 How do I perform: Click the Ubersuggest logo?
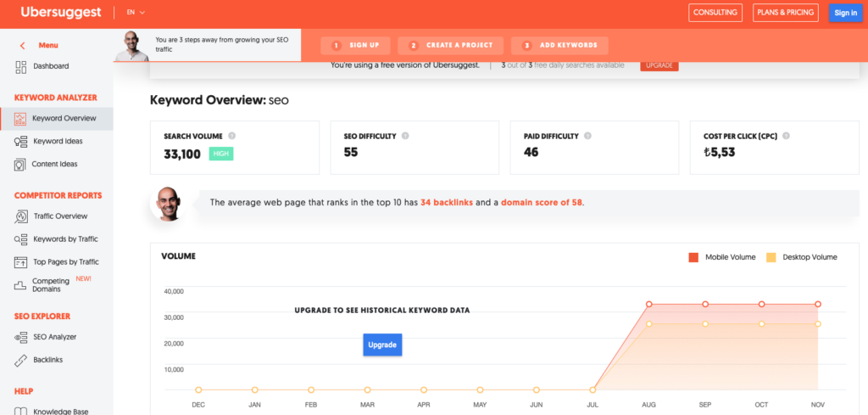(x=61, y=12)
